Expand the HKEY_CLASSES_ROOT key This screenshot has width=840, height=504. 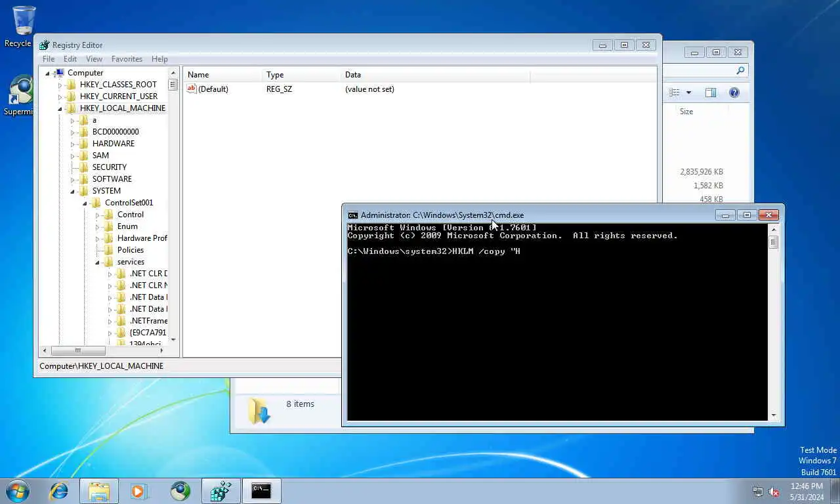pos(60,85)
